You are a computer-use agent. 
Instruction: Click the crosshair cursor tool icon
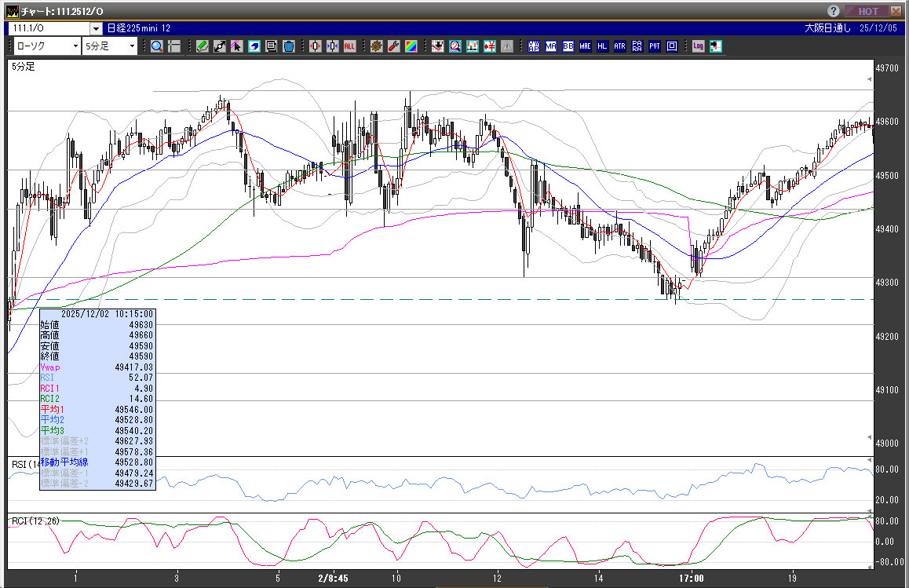pos(174,46)
